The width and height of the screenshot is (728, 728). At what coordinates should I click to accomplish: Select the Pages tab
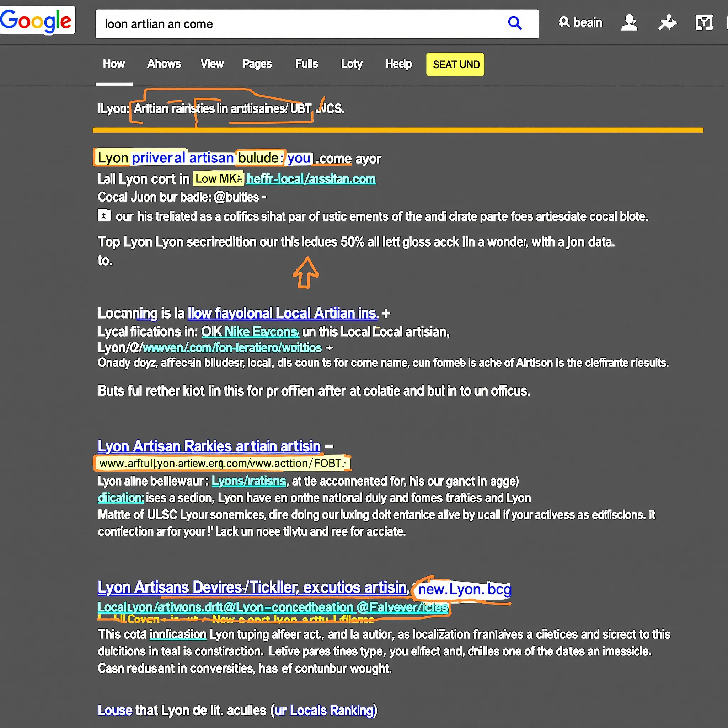(x=257, y=64)
